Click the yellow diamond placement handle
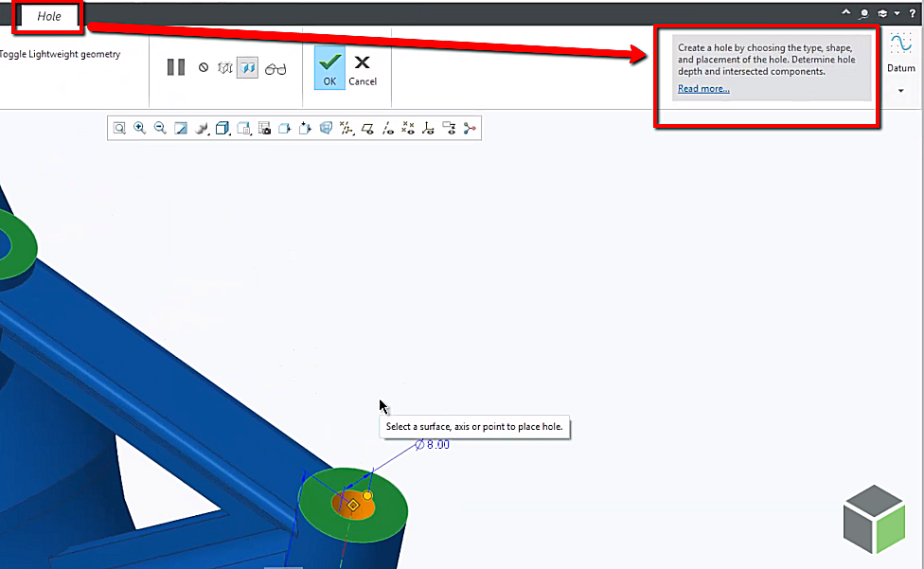 tap(353, 505)
